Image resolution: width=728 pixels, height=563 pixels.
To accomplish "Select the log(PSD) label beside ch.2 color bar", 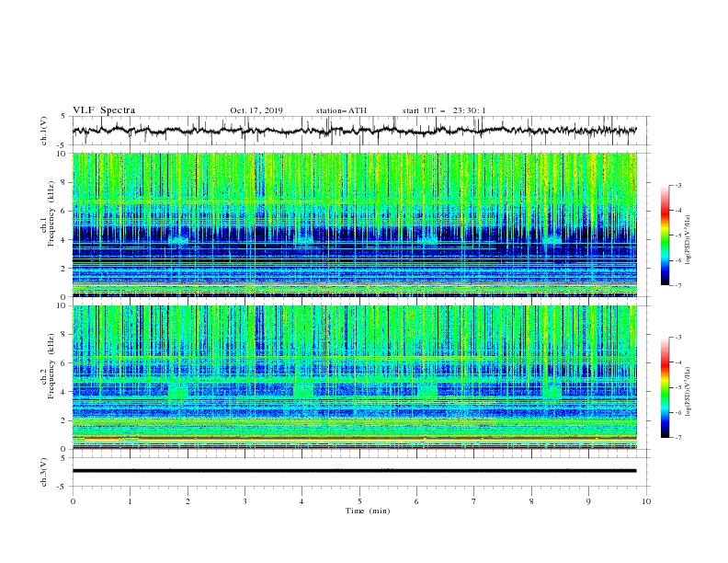I will click(688, 392).
